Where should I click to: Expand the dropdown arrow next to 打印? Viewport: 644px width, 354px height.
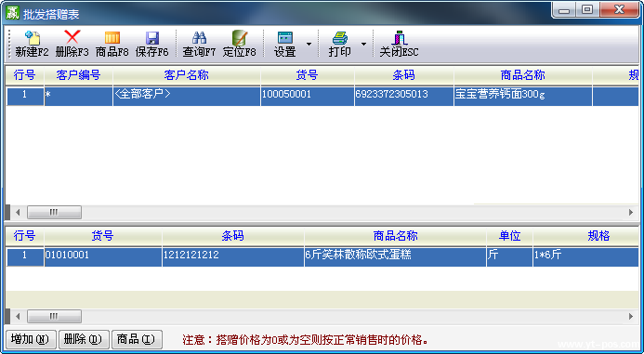(363, 44)
